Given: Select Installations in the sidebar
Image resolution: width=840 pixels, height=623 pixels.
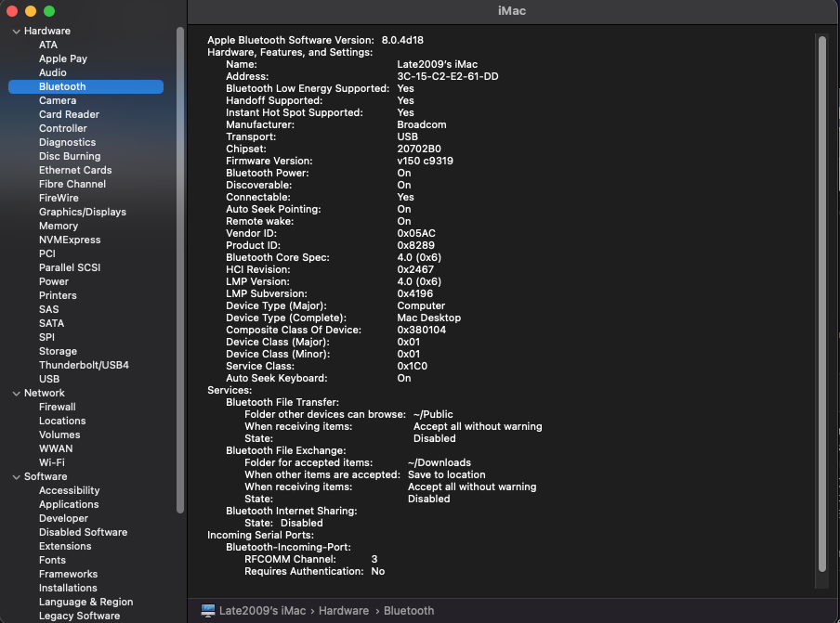Looking at the screenshot, I should point(68,588).
